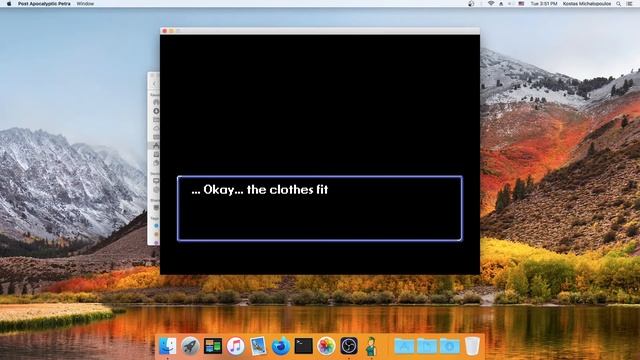Open Preview app in the Dock
This screenshot has height=360, width=640.
[x=258, y=346]
